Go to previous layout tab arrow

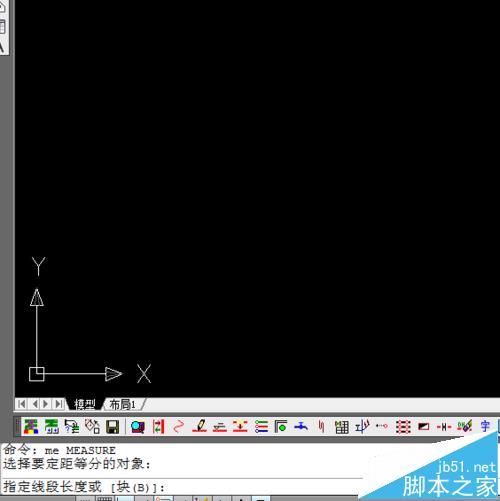pyautogui.click(x=35, y=404)
